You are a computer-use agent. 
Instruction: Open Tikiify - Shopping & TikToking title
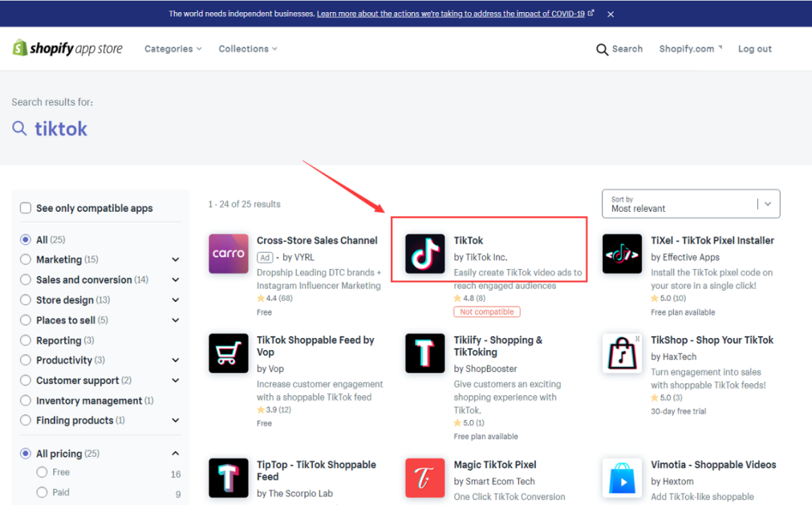click(498, 346)
